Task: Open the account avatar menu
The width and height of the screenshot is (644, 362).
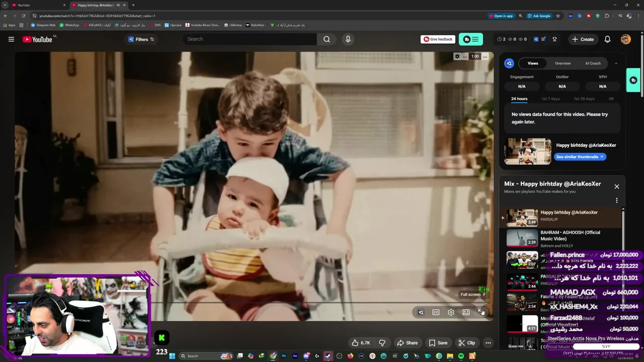Action: pyautogui.click(x=626, y=39)
